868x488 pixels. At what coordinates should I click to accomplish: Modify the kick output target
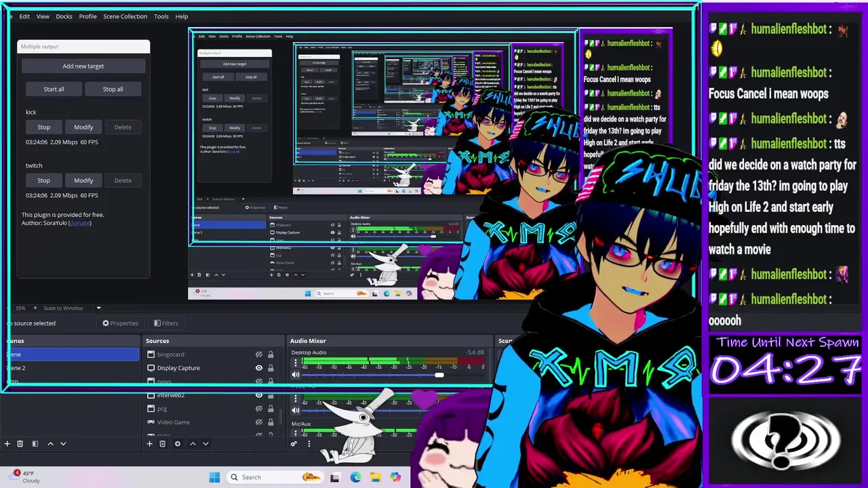point(83,127)
